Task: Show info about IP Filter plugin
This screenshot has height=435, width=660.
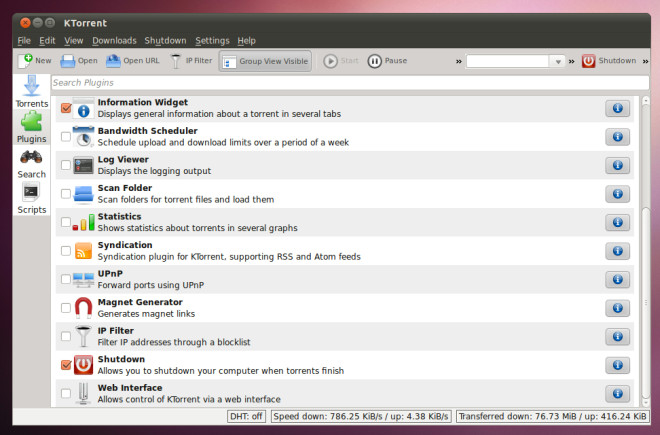Action: pyautogui.click(x=617, y=336)
